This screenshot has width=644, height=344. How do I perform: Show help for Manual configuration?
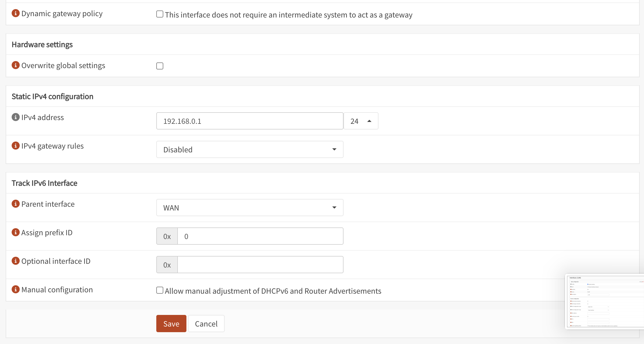[16, 289]
